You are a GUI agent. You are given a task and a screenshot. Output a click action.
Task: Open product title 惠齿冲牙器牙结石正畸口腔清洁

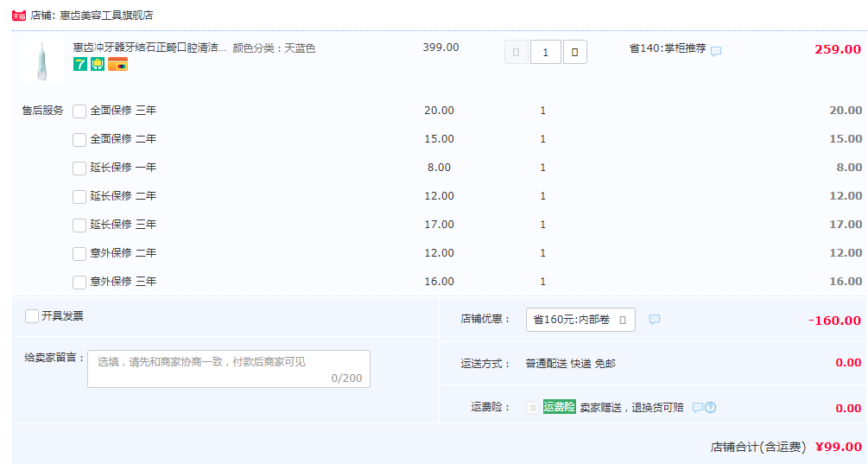[149, 48]
